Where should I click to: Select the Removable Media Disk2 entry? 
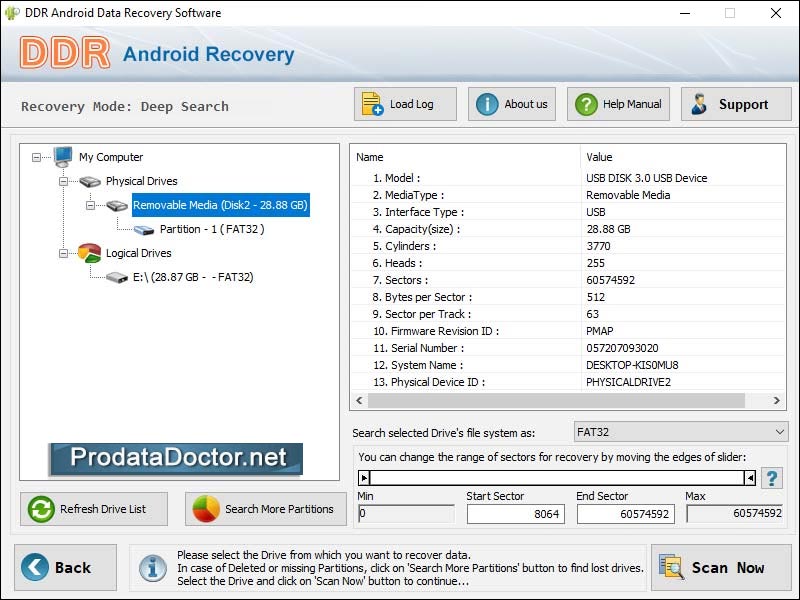(x=218, y=205)
